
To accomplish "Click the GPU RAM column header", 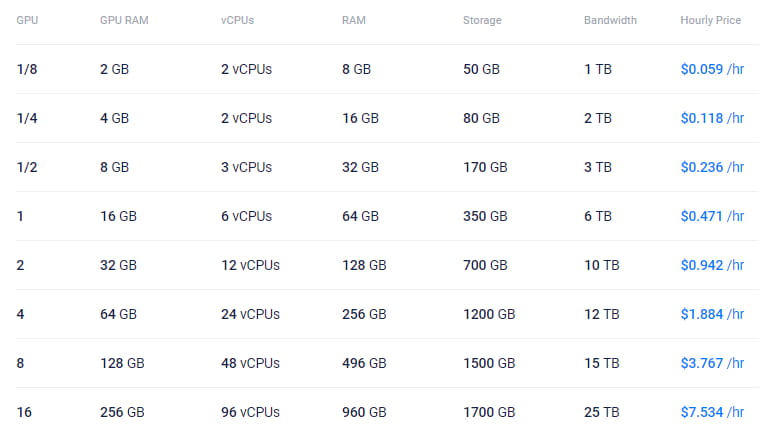I will [124, 20].
